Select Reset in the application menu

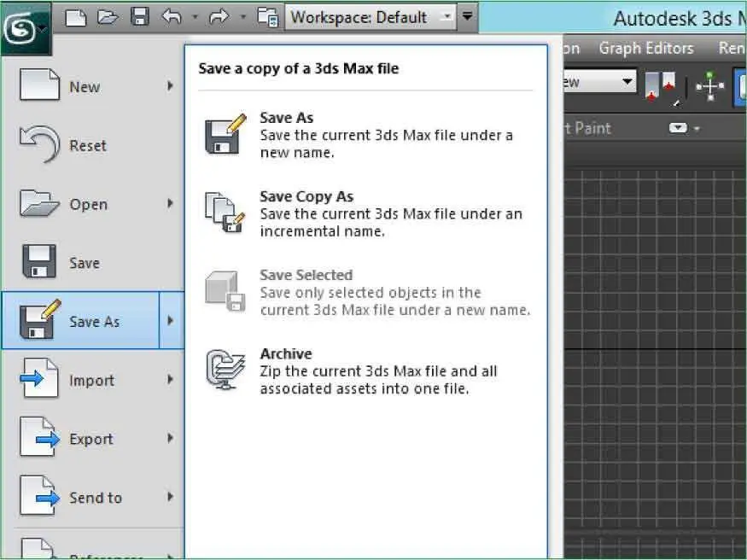(x=93, y=145)
